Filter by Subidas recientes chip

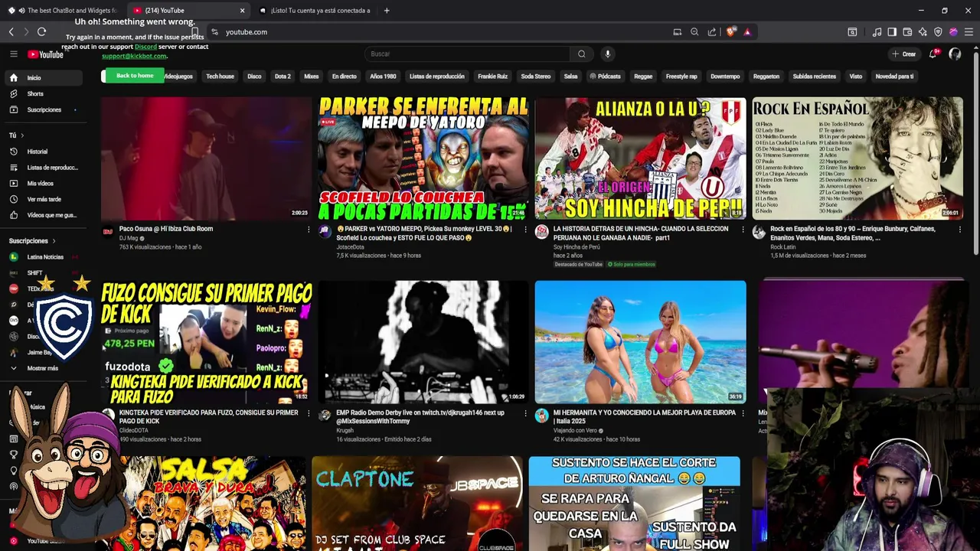(x=814, y=77)
